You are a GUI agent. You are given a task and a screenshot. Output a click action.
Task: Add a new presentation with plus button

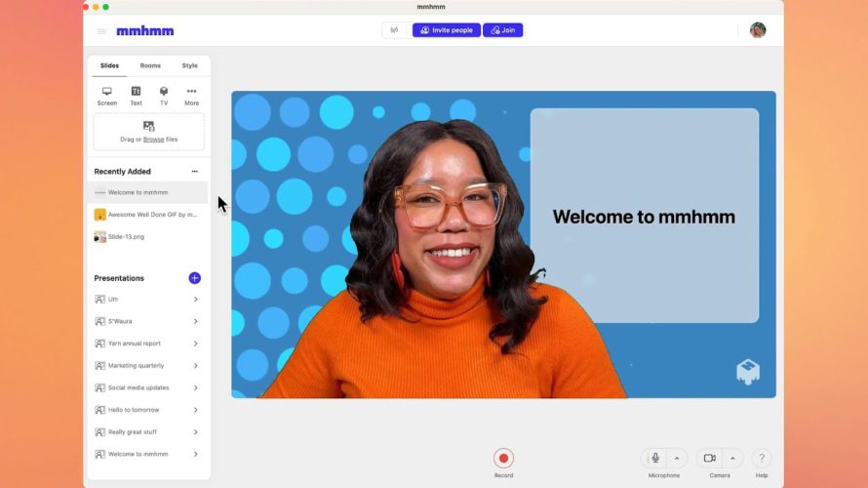point(194,278)
